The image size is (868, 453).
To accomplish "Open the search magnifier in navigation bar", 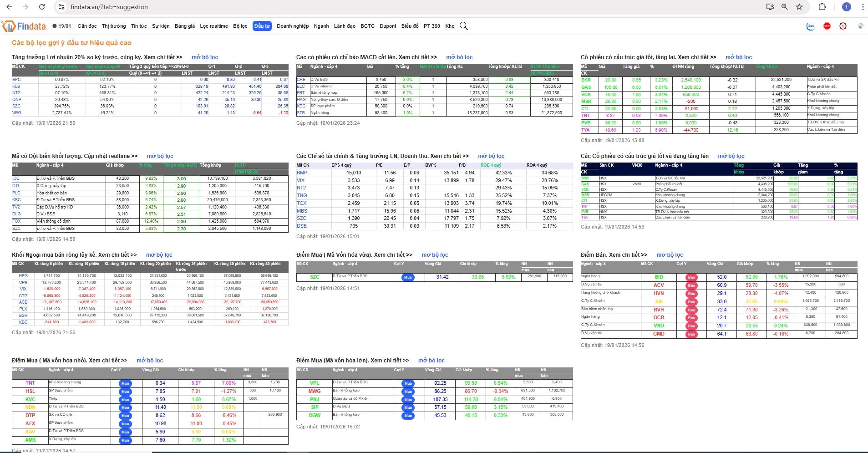I will pos(463,26).
